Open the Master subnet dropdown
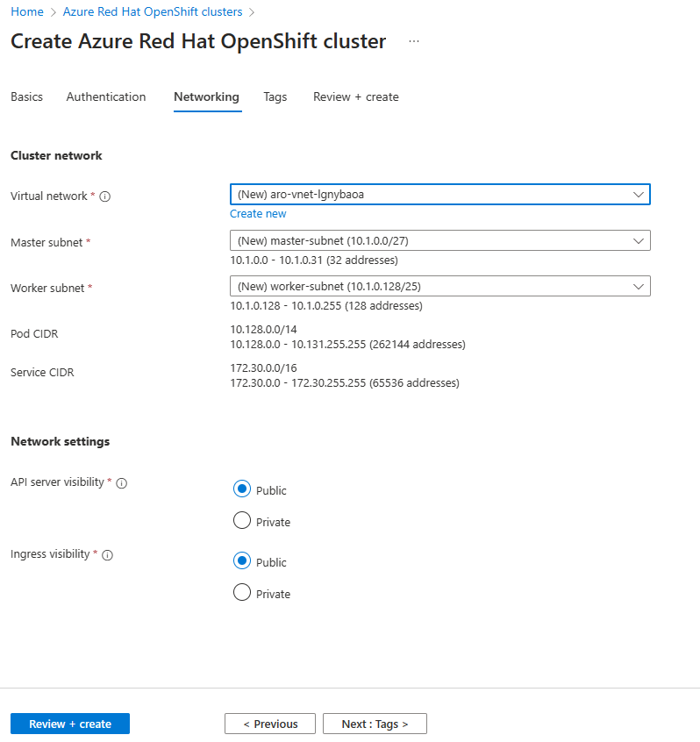This screenshot has width=700, height=742. pos(439,240)
